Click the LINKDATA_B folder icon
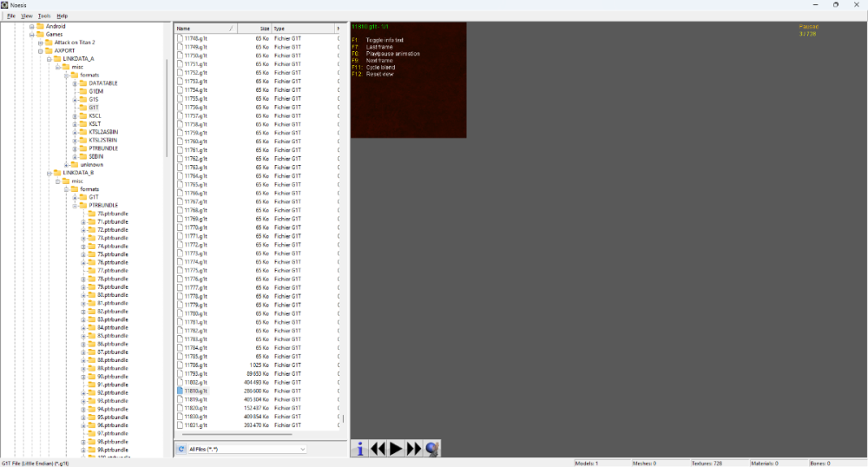Screen dimensions: 868x467 pos(57,173)
